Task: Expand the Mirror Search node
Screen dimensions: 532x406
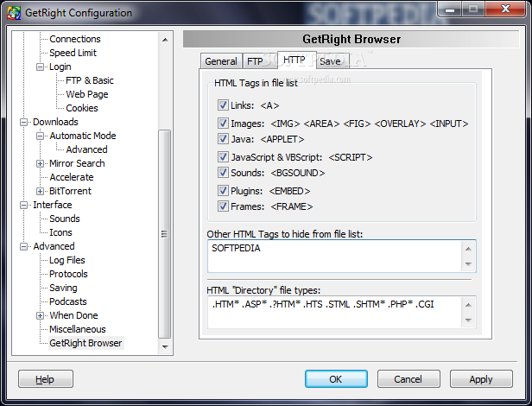Action: click(40, 163)
